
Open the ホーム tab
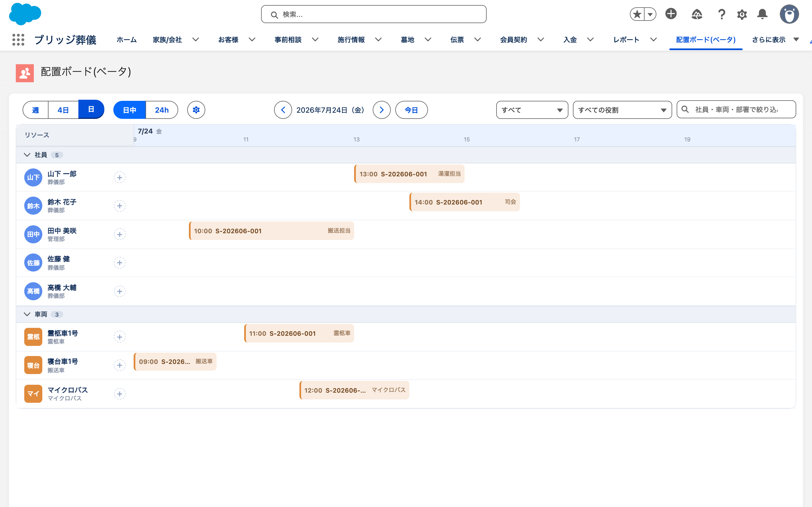pos(127,40)
